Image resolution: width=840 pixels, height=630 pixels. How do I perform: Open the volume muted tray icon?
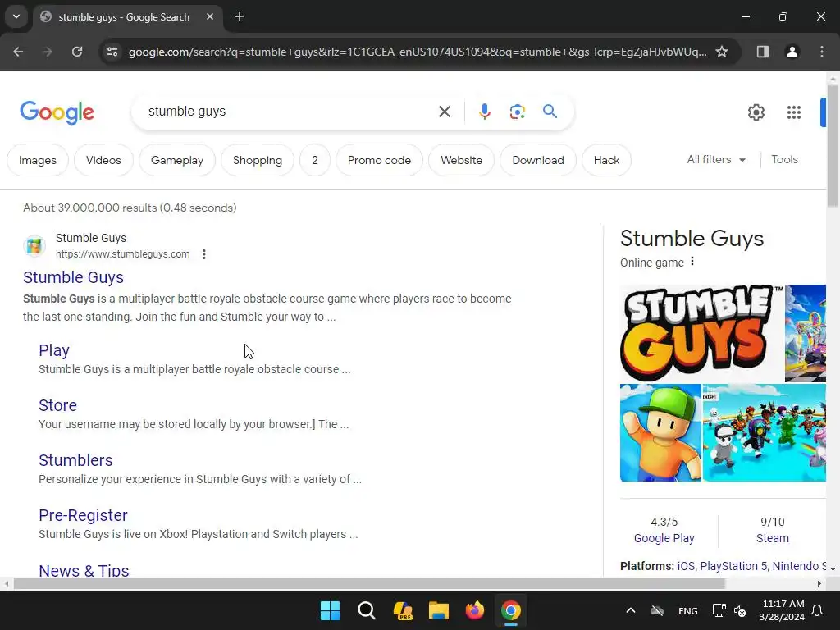[x=740, y=610]
